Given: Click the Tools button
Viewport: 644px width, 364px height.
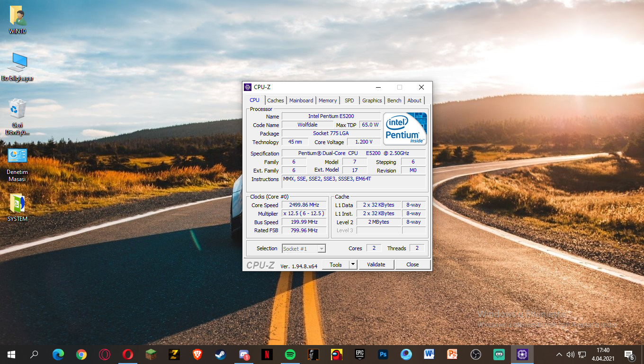Looking at the screenshot, I should pos(336,264).
